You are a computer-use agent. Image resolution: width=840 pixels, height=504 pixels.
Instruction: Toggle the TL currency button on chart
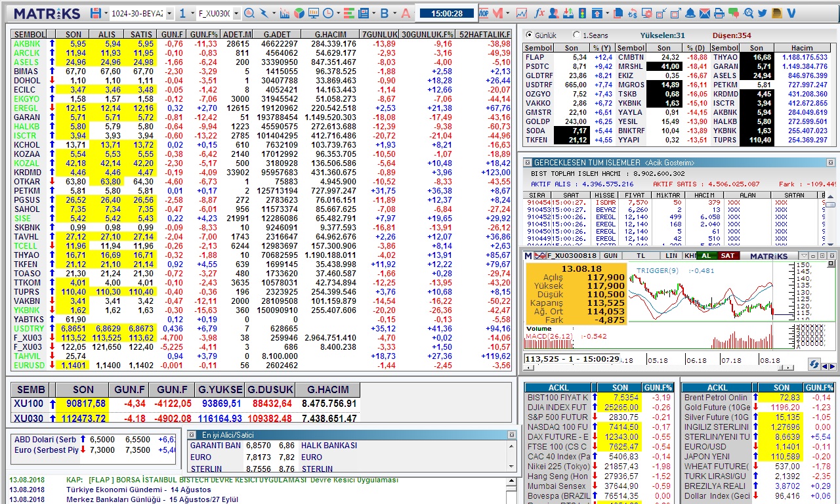(641, 256)
